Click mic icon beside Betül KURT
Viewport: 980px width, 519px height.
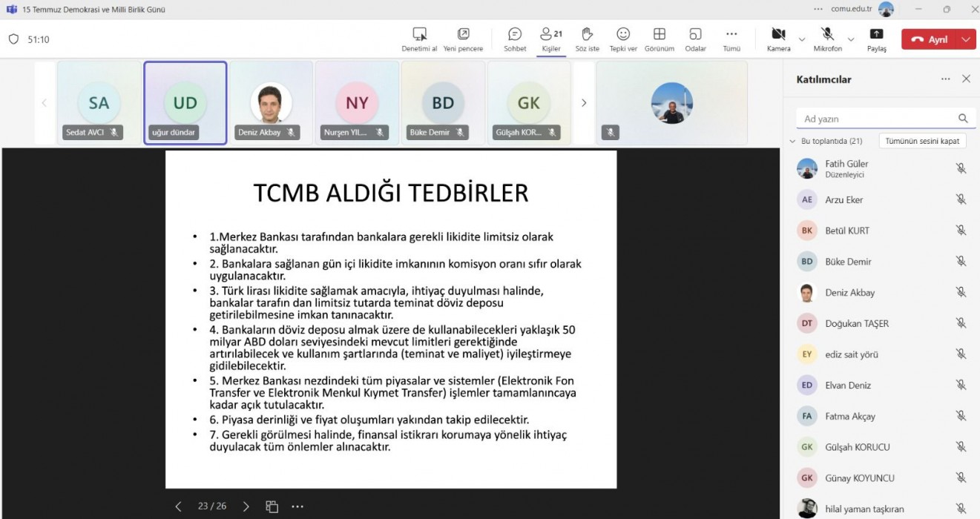coord(961,231)
